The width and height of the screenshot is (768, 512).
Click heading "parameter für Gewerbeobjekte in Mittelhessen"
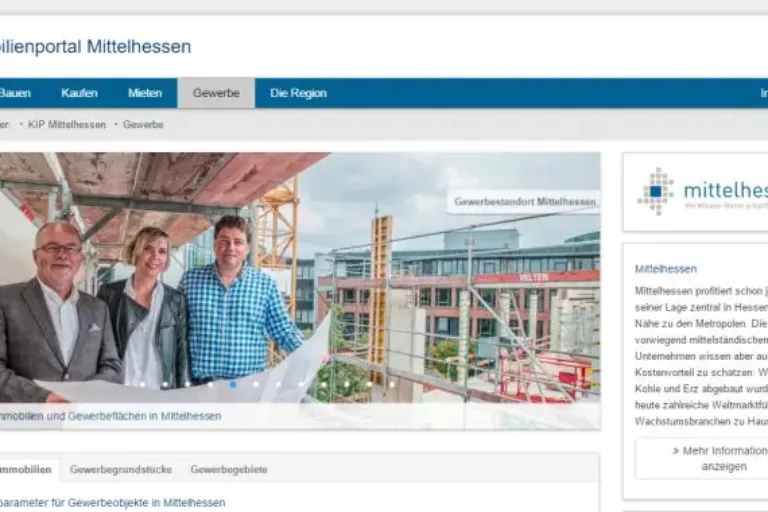click(x=113, y=503)
